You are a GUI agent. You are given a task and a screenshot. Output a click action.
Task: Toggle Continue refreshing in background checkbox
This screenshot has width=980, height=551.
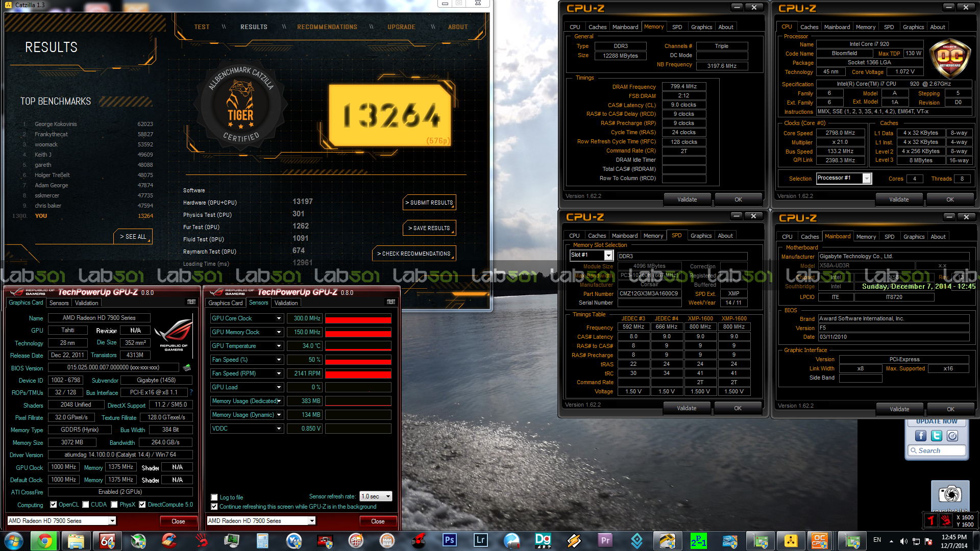tap(214, 507)
